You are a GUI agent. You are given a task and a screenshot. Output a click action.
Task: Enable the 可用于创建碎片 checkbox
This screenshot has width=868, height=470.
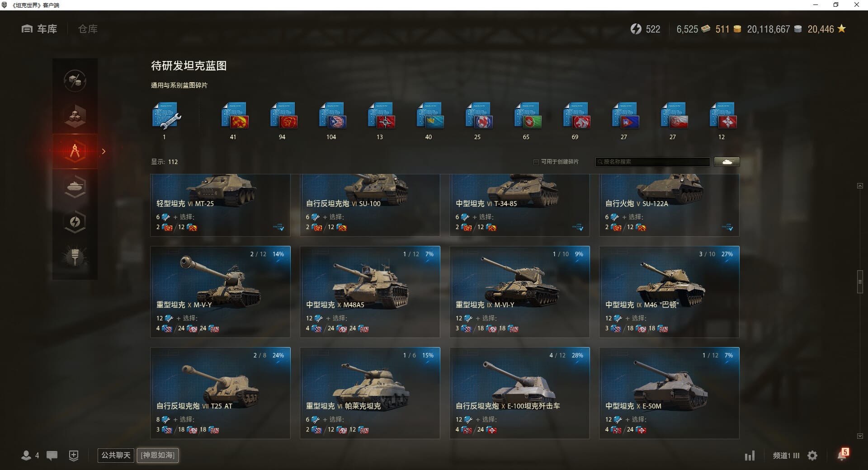click(x=536, y=162)
